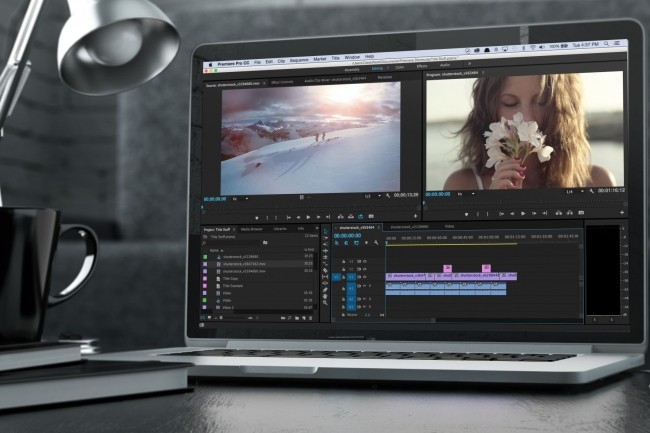Viewport: 650px width, 433px height.
Task: Toggle V3 track output eye
Action: point(365,261)
